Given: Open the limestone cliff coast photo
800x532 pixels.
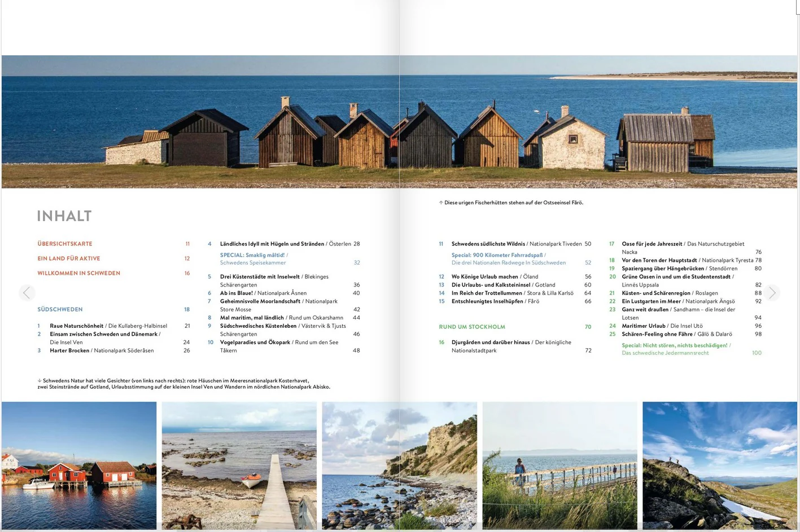Looking at the screenshot, I should tap(399, 465).
